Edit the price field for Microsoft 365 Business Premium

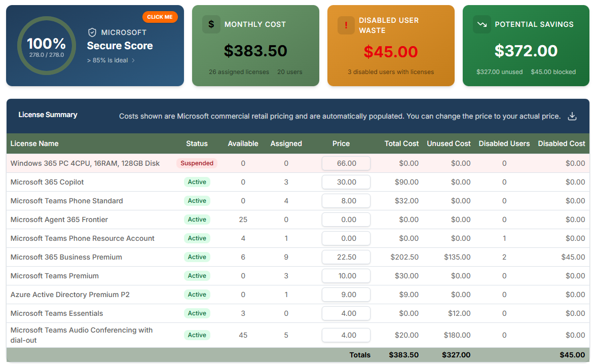pyautogui.click(x=346, y=257)
